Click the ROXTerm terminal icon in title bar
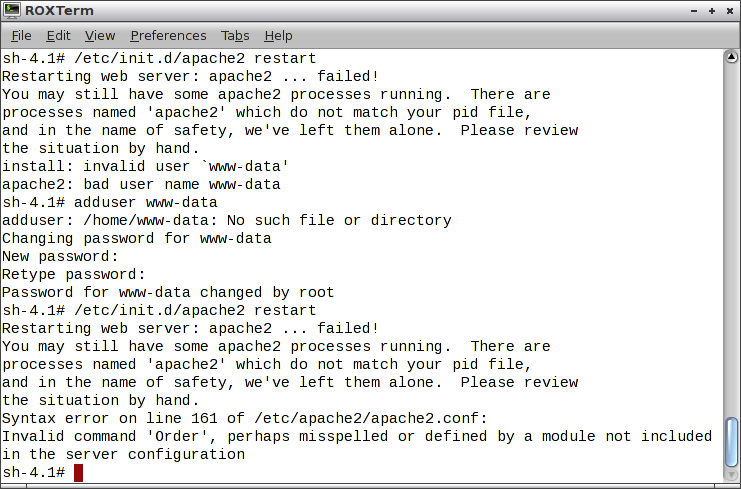 click(x=11, y=11)
